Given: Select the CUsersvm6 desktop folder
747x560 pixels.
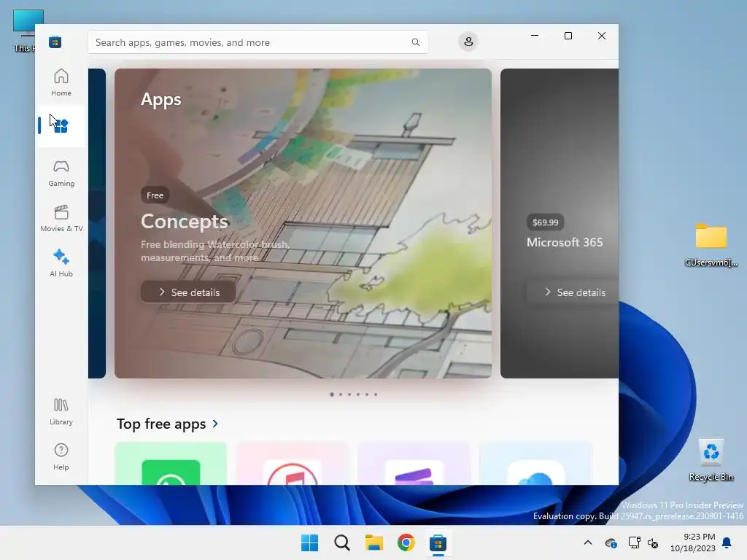Looking at the screenshot, I should (x=711, y=245).
